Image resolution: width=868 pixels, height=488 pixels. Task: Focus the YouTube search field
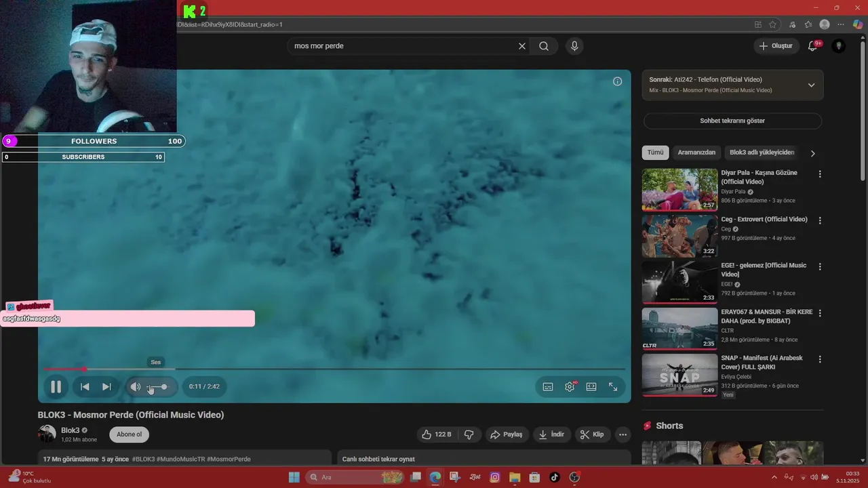(403, 46)
